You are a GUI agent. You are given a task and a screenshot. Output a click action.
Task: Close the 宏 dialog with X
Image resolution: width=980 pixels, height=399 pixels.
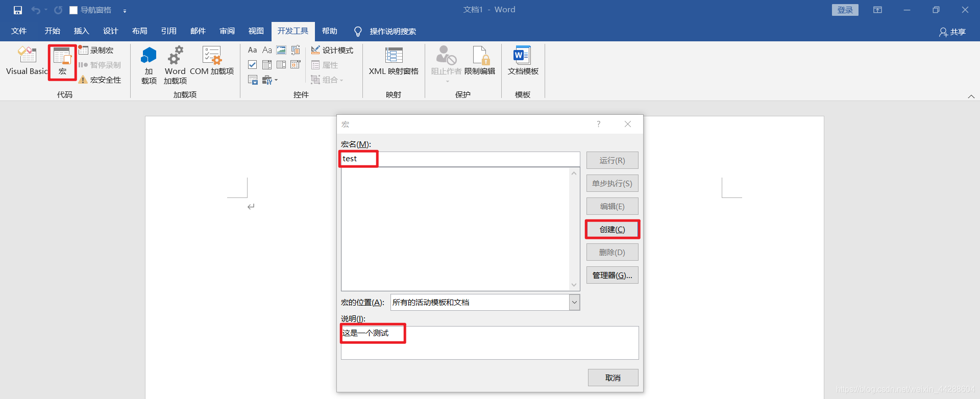[628, 124]
